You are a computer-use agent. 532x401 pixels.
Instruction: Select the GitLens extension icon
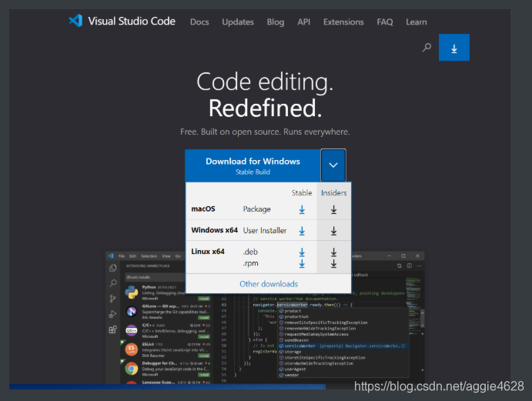click(132, 311)
